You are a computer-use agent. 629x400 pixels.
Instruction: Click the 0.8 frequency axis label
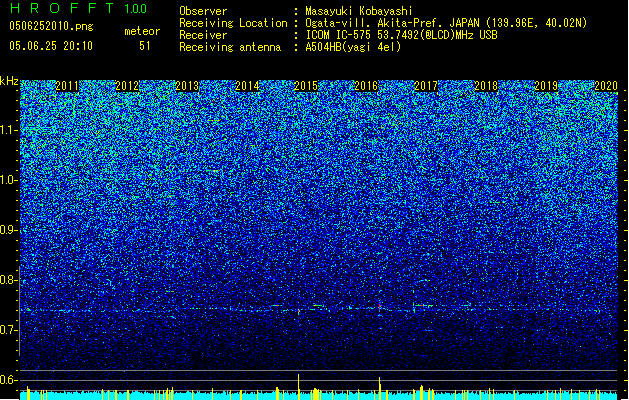click(8, 280)
